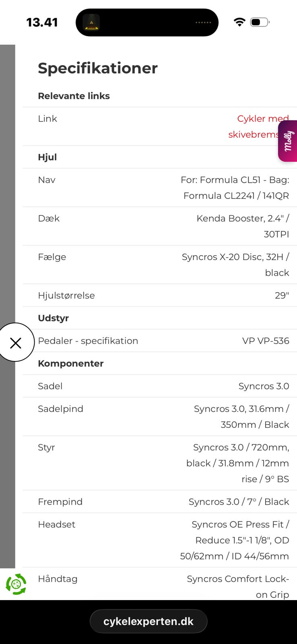Tap the 13.41 clock in the status bar
The height and width of the screenshot is (644, 297).
coord(42,22)
